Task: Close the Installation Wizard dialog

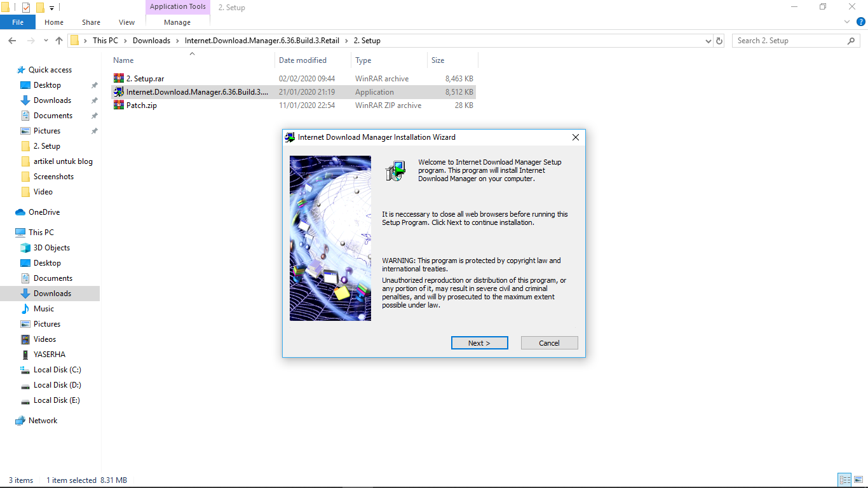Action: (575, 137)
